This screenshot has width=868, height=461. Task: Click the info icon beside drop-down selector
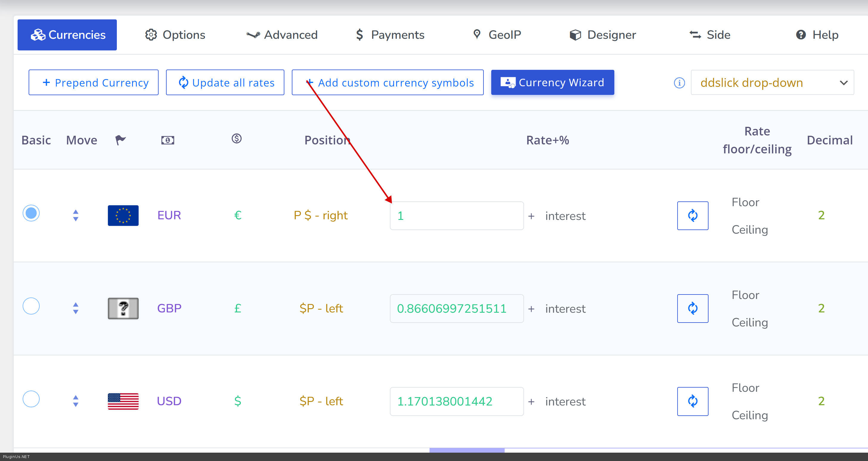click(679, 83)
